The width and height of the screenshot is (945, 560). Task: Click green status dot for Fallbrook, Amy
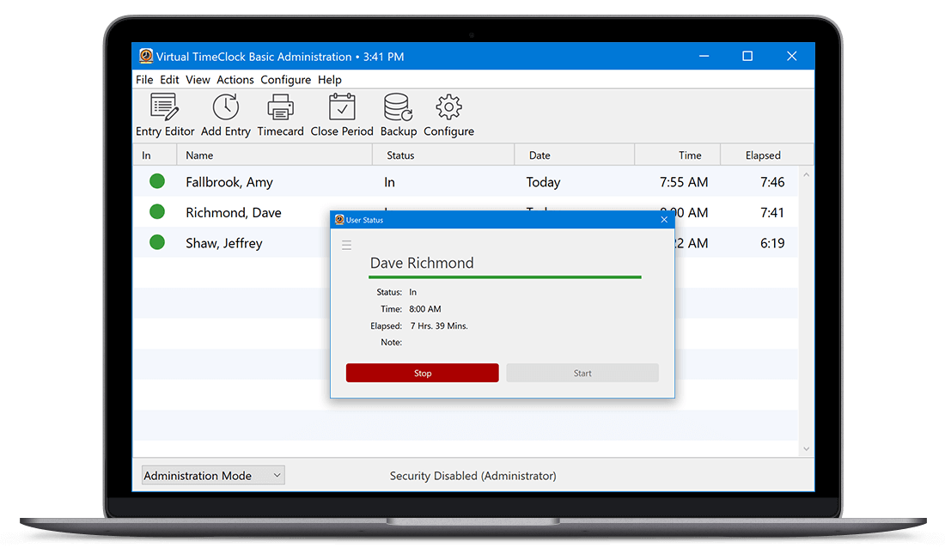click(157, 181)
